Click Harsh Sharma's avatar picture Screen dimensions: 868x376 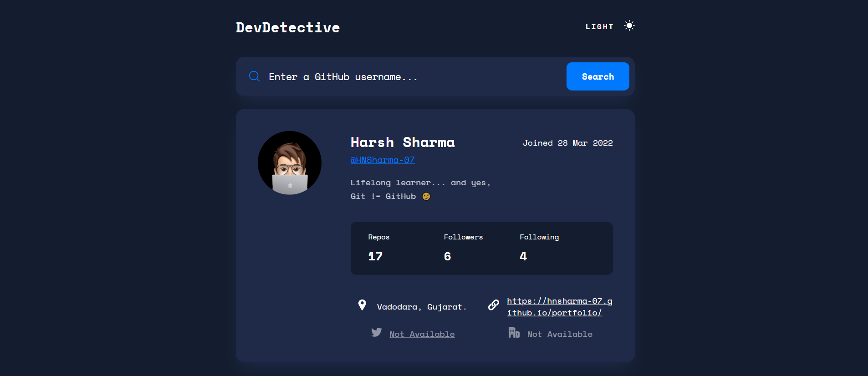click(x=290, y=163)
